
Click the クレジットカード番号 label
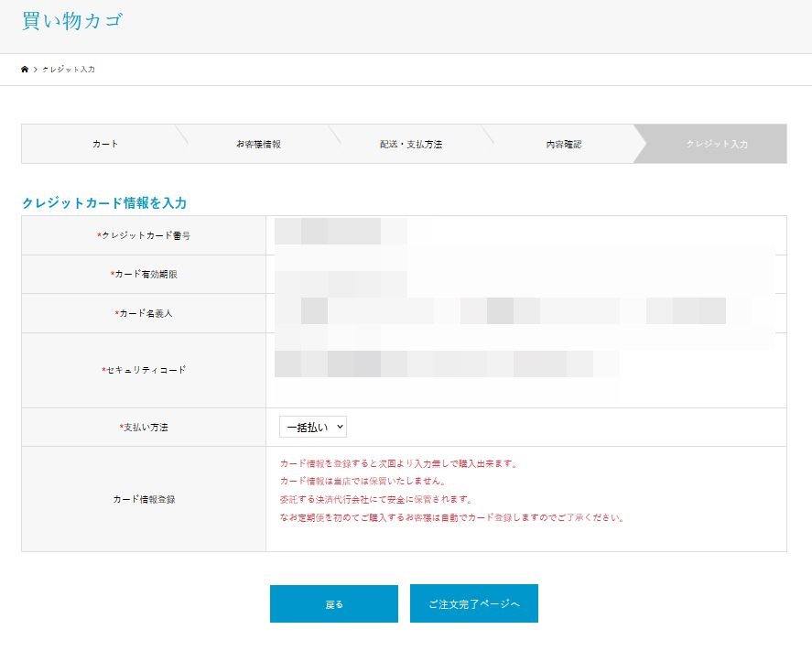point(144,235)
